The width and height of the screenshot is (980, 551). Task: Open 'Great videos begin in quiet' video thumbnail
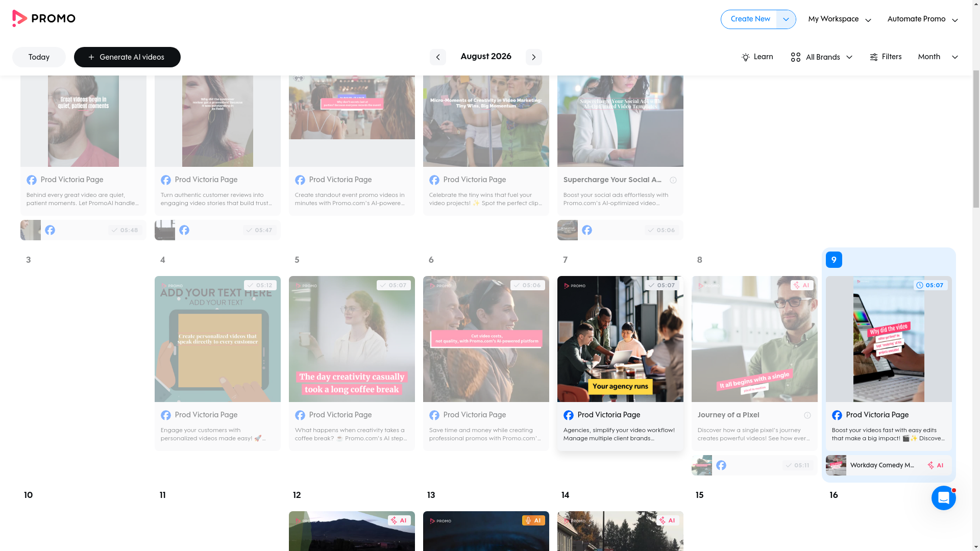click(83, 121)
